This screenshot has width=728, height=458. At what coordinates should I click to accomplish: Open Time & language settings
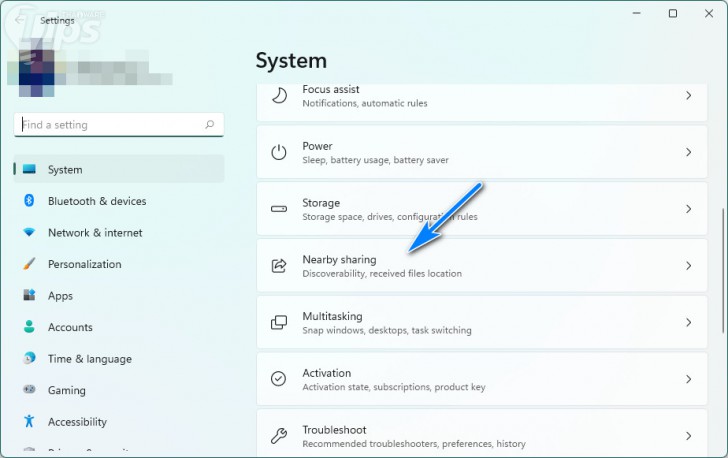pos(119,359)
